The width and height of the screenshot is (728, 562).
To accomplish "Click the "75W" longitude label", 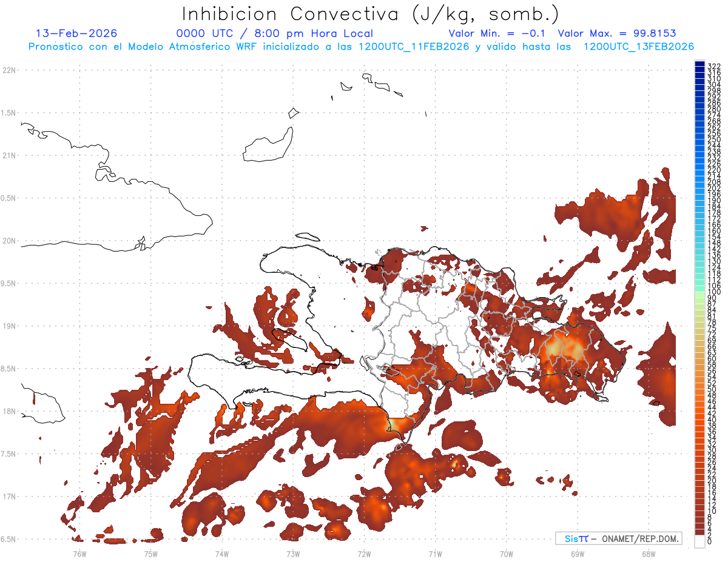I will click(x=151, y=554).
